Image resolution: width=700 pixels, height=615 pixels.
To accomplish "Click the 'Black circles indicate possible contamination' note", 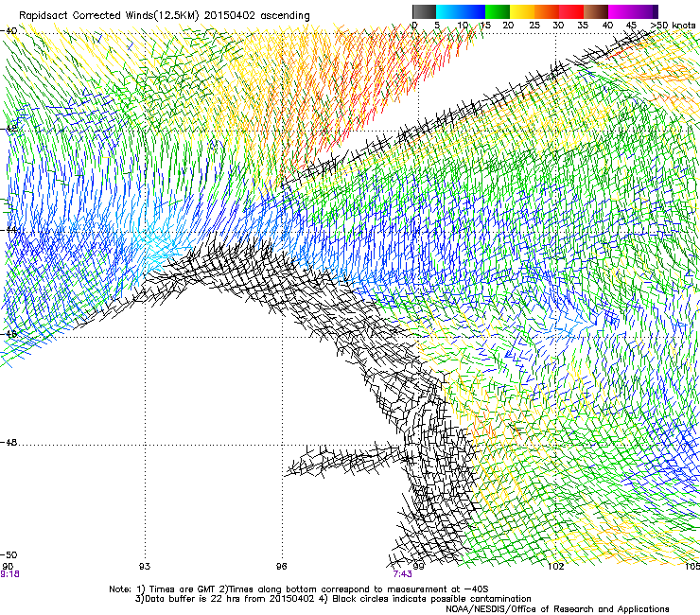I will coord(427,599).
